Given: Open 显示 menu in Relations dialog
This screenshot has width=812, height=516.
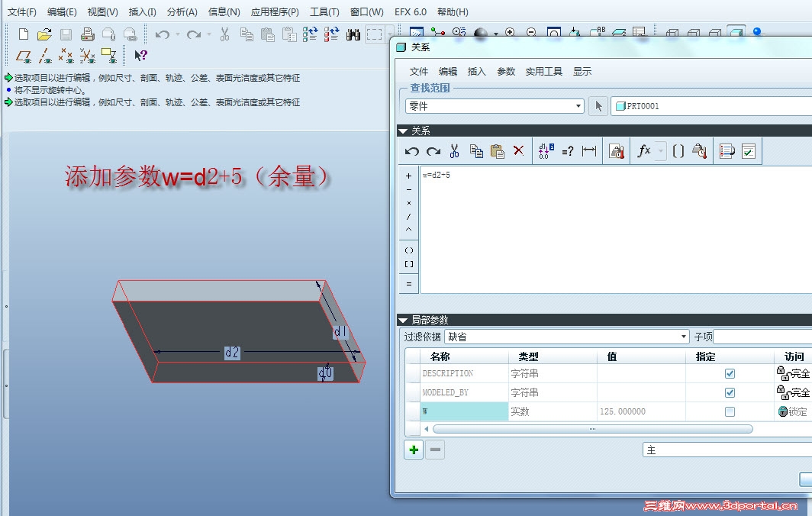Looking at the screenshot, I should coord(582,72).
